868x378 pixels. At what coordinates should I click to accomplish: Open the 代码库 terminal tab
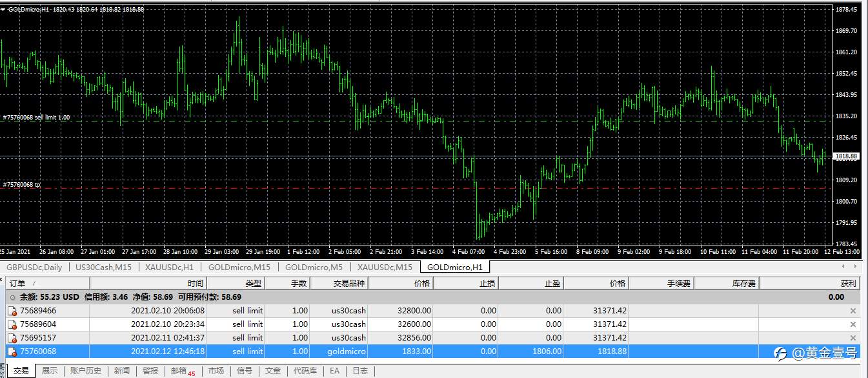pos(305,371)
